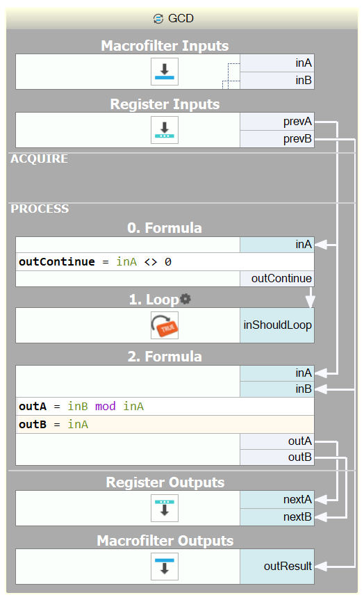Select the inB port of Macrofilter Inputs
Image resolution: width=364 pixels, height=602 pixels.
tap(277, 81)
